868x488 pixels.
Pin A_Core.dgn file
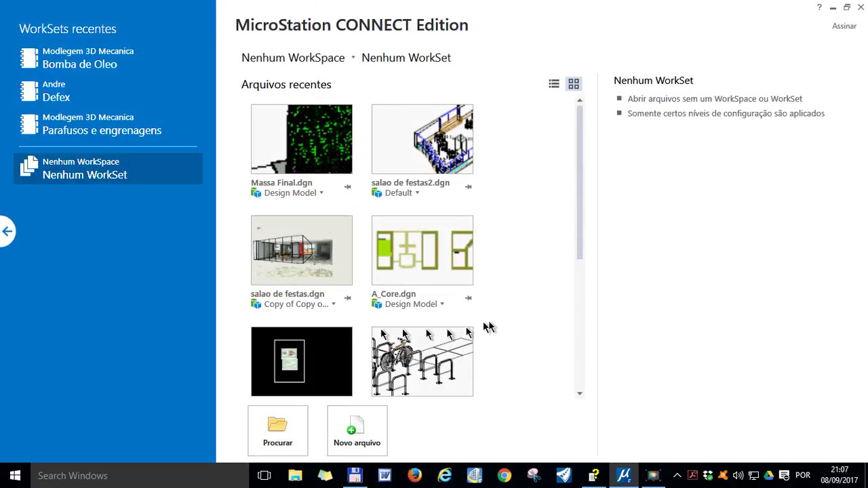[468, 298]
